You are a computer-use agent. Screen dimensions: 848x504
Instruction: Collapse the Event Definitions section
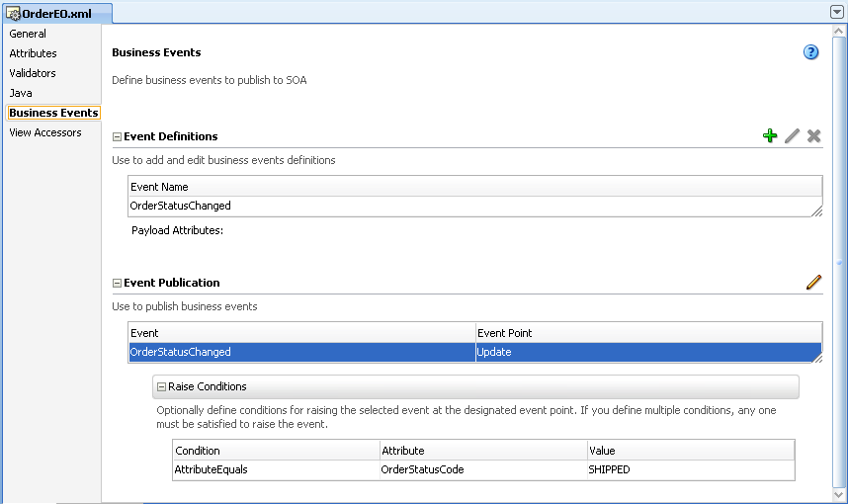pos(118,137)
